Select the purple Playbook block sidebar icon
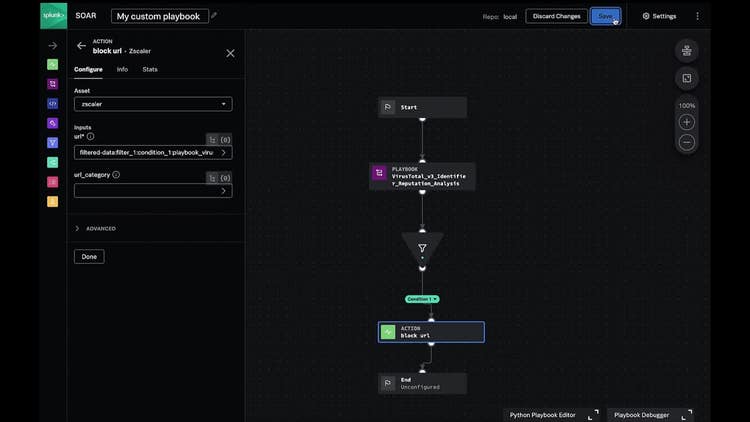This screenshot has width=750, height=422. pyautogui.click(x=53, y=84)
